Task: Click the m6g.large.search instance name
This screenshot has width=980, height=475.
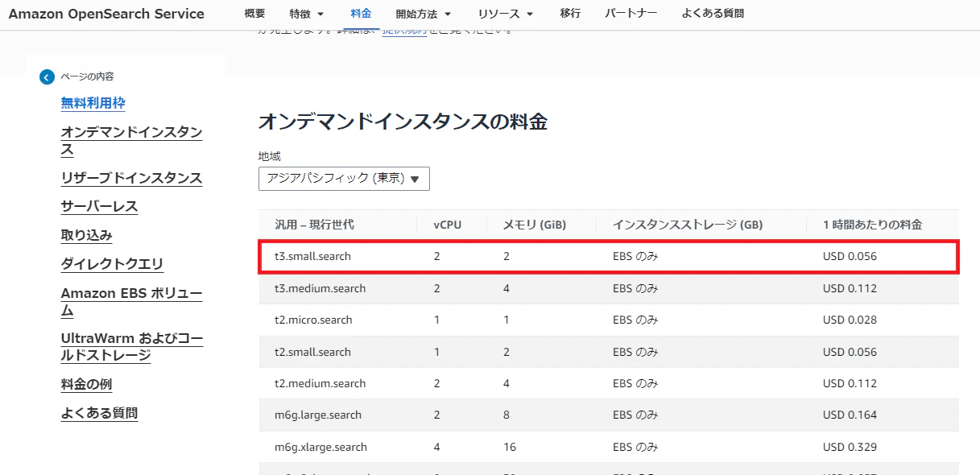Action: (318, 415)
